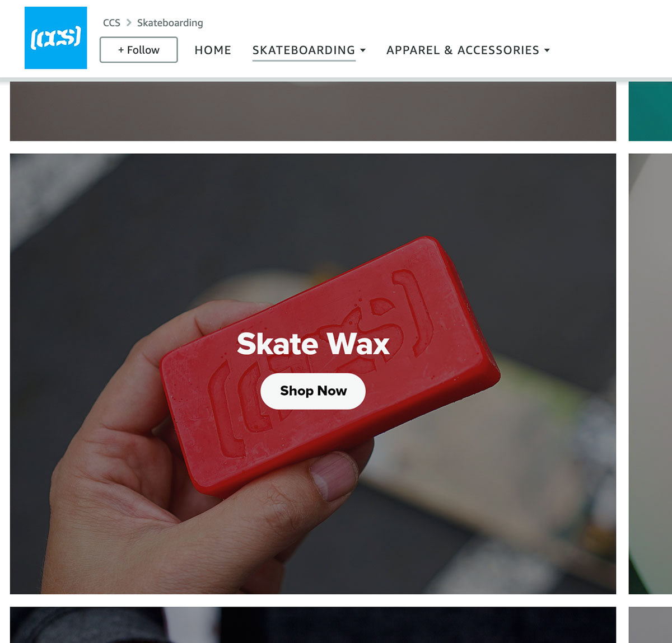672x643 pixels.
Task: Open the teal tile at top right
Action: tap(650, 111)
